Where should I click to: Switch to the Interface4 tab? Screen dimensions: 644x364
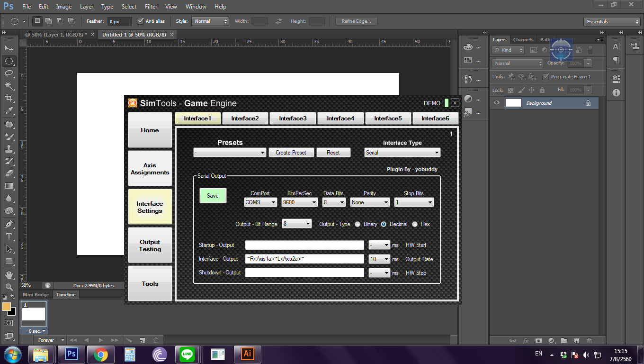coord(340,118)
